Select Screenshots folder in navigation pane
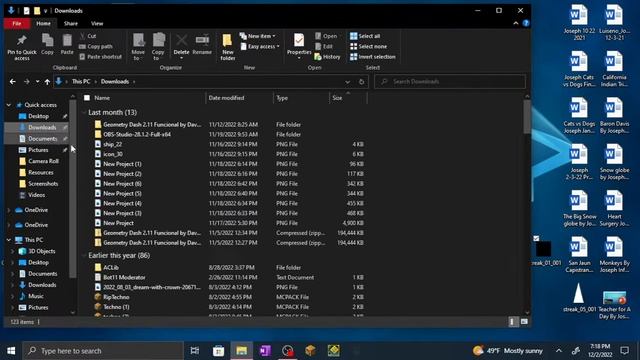 (x=43, y=184)
